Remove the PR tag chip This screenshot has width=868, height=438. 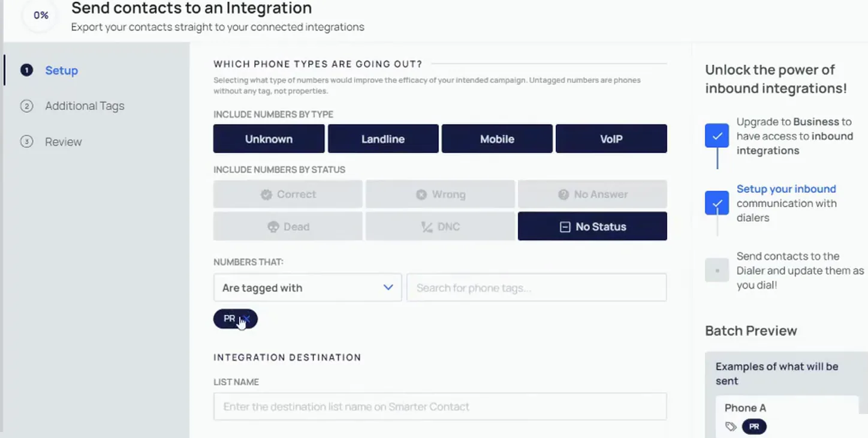pos(247,319)
